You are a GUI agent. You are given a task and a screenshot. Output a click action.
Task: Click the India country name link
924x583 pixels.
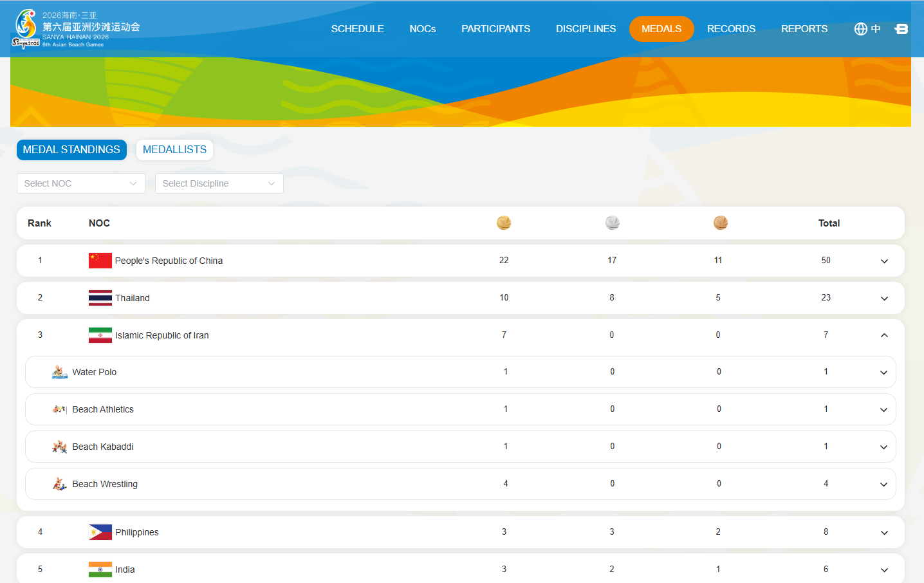[125, 569]
